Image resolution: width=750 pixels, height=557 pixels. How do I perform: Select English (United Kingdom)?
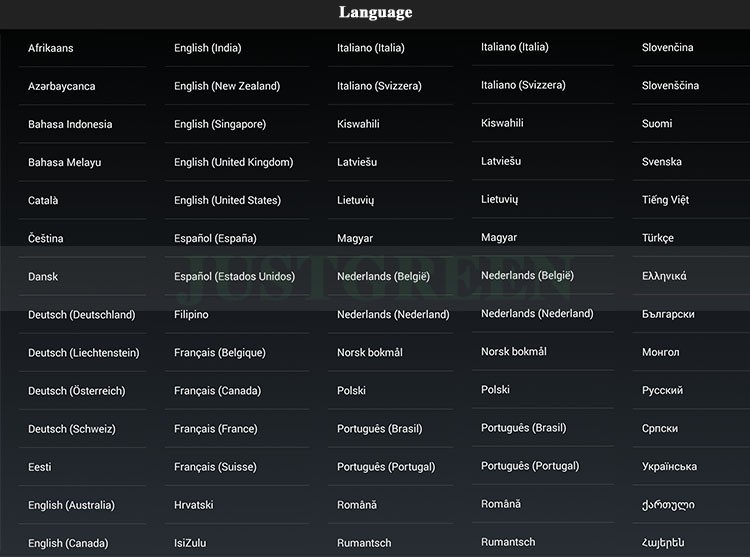233,162
